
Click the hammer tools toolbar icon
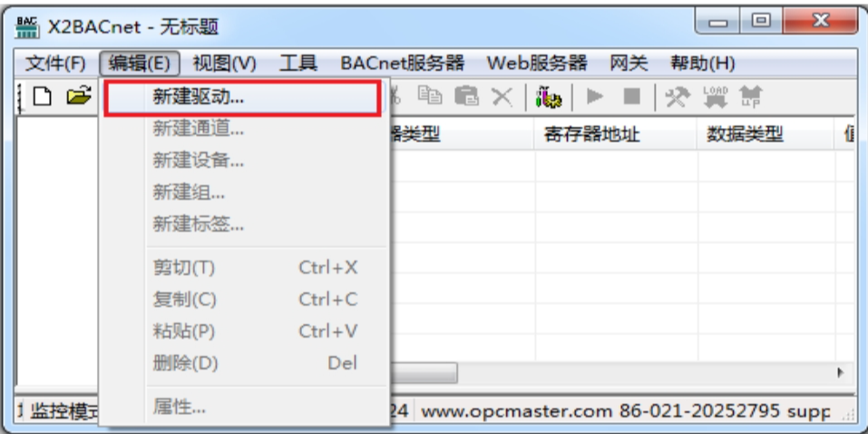click(677, 97)
